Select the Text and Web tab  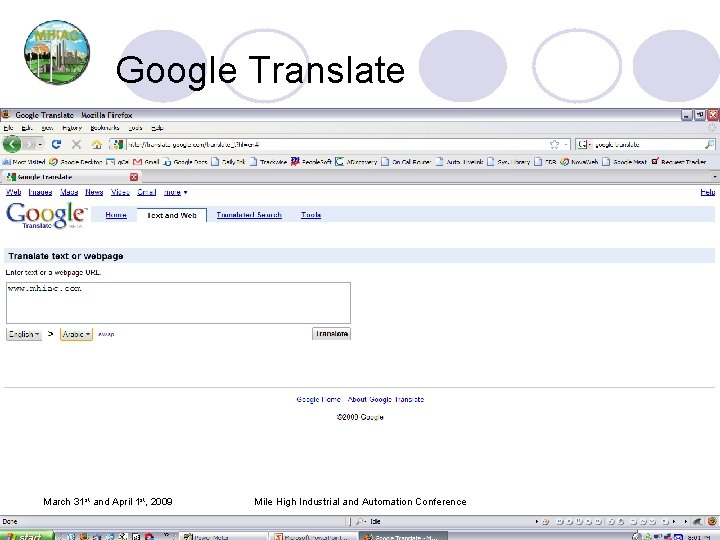point(172,215)
